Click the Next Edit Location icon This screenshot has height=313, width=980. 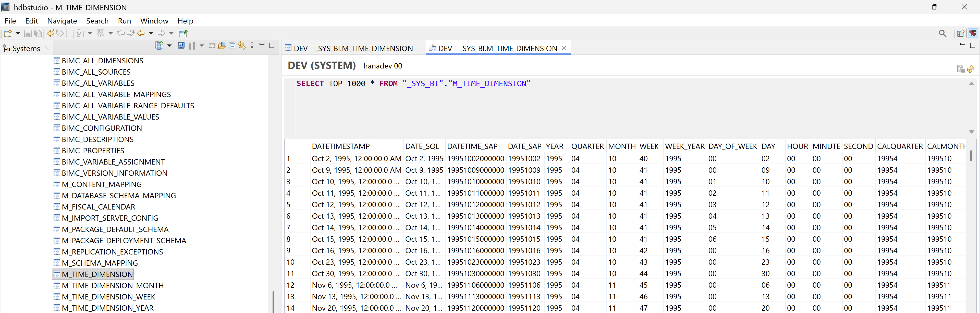tap(130, 33)
